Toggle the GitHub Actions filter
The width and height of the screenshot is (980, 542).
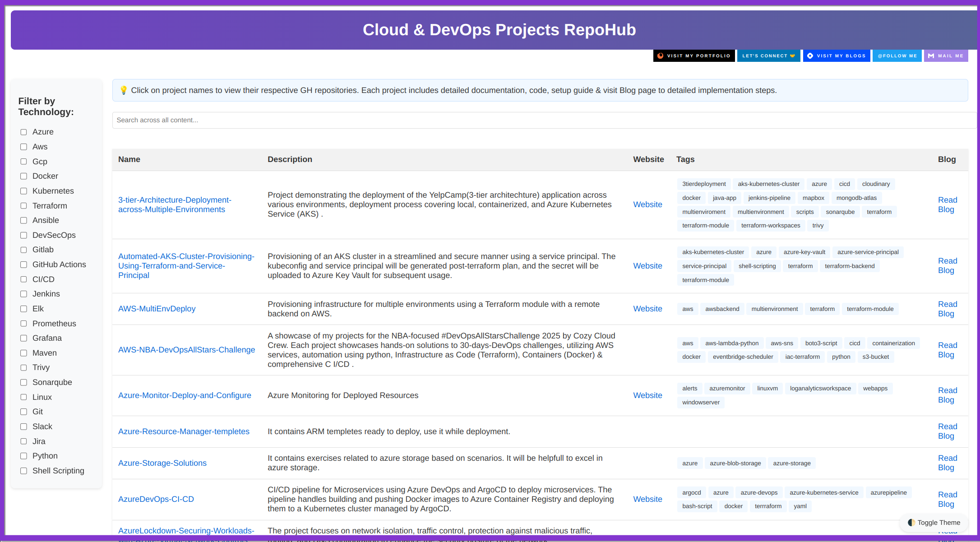point(23,264)
